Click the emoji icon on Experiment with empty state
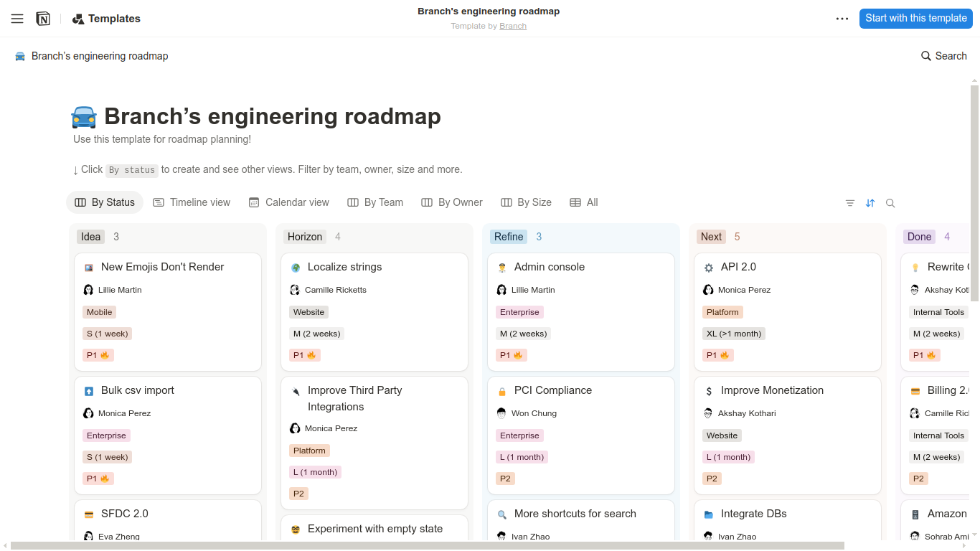 pos(296,529)
